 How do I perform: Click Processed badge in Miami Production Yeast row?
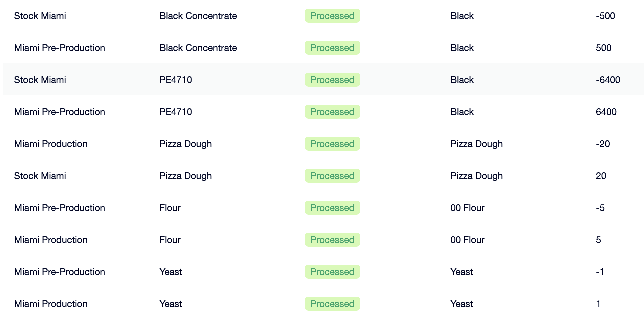332,304
